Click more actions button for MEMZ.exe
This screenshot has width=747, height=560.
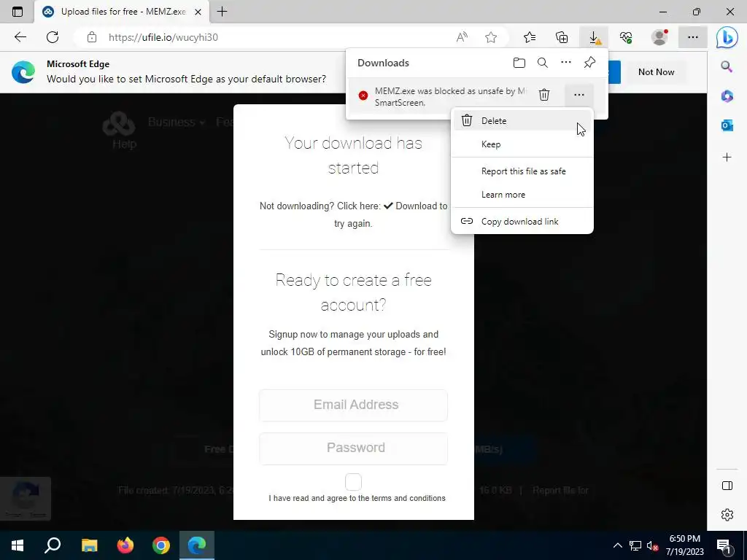tap(578, 95)
